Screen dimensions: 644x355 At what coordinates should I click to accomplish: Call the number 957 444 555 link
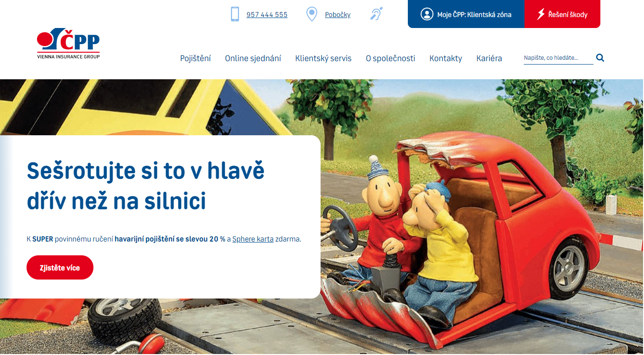pyautogui.click(x=267, y=15)
